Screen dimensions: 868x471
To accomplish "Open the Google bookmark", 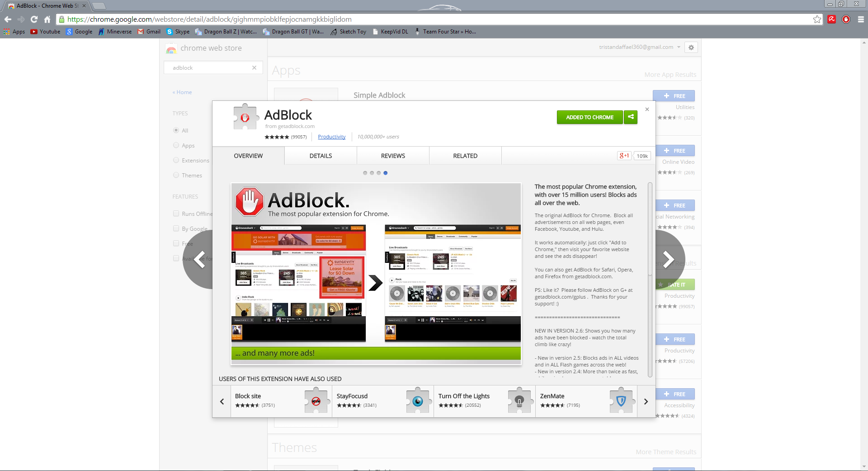I will [79, 32].
